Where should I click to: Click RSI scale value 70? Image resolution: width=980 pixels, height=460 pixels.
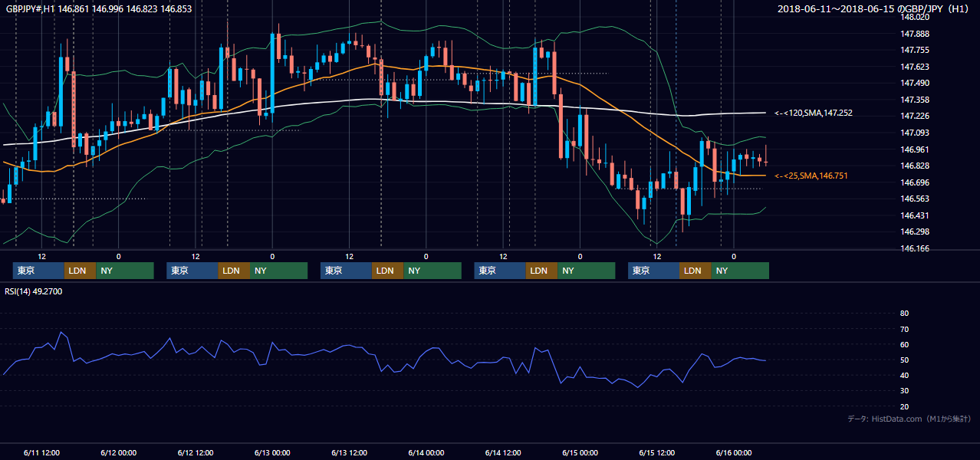[904, 329]
